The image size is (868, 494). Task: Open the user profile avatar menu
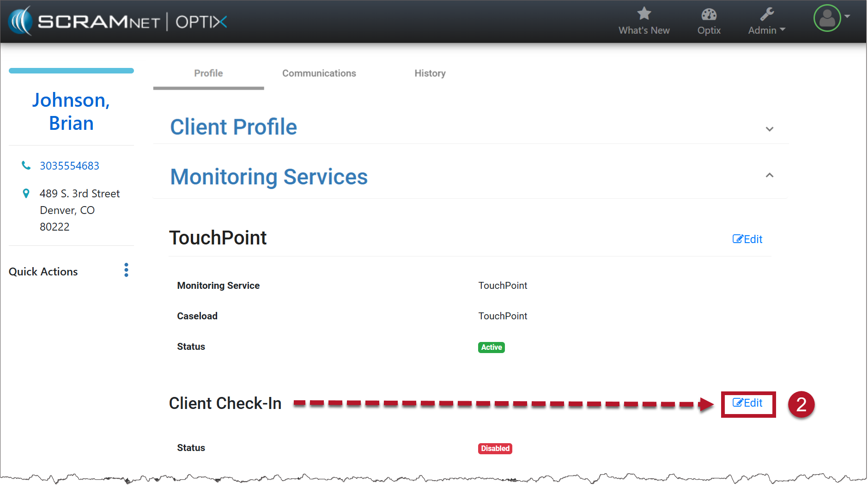(826, 18)
